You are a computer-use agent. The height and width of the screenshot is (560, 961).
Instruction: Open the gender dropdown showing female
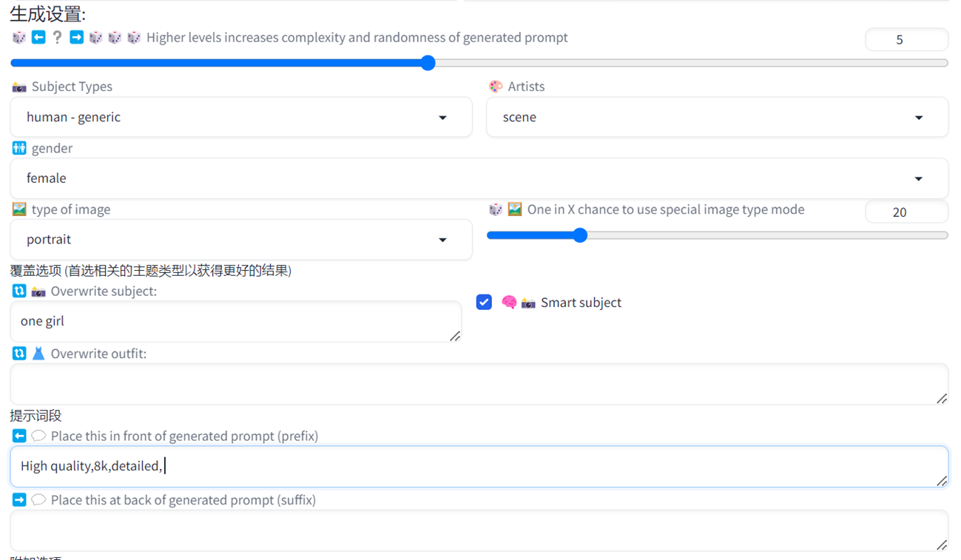479,178
